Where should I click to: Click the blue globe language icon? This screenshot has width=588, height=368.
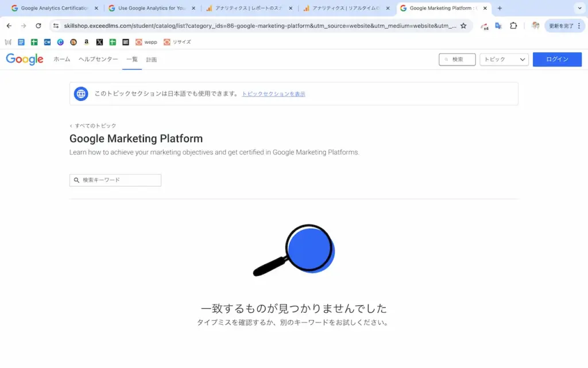click(81, 94)
